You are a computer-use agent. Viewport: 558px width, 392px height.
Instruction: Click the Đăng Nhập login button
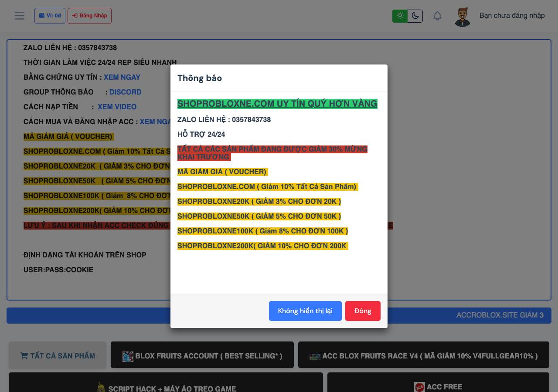(89, 16)
